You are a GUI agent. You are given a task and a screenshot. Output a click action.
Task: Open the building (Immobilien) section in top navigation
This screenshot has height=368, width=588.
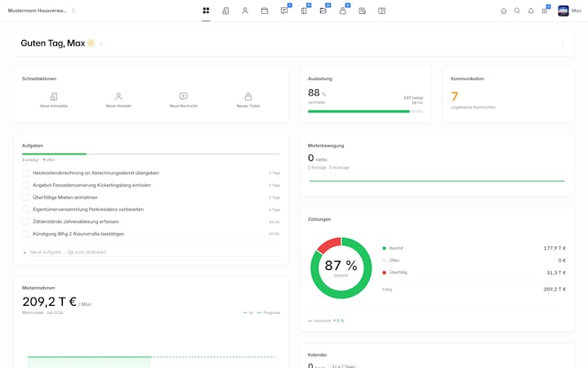[225, 11]
